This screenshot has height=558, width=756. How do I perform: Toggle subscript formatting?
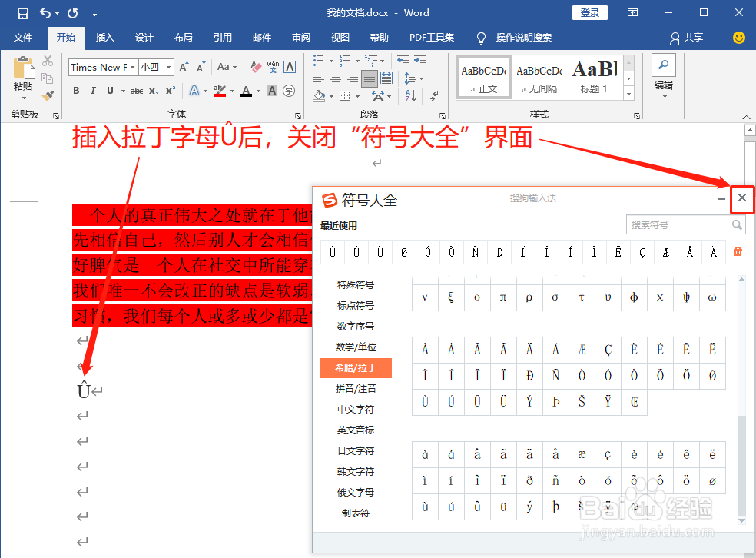tap(154, 91)
